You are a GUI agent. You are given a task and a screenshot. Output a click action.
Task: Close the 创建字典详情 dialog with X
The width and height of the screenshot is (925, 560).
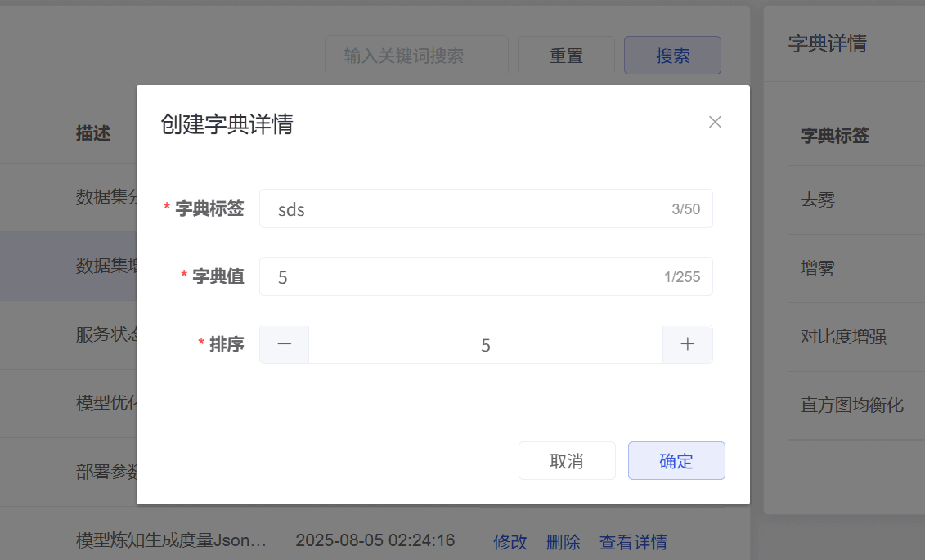715,122
